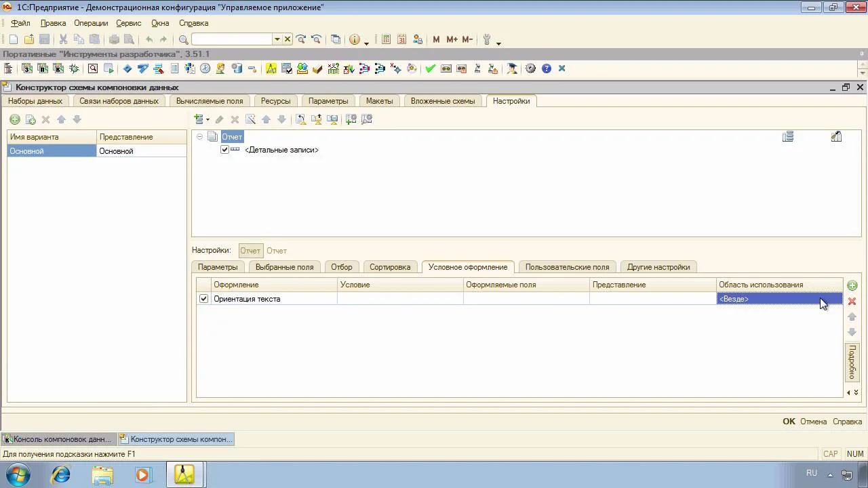This screenshot has height=488, width=868.
Task: Click the green checkmark icon in developer toolbar
Action: coord(431,68)
